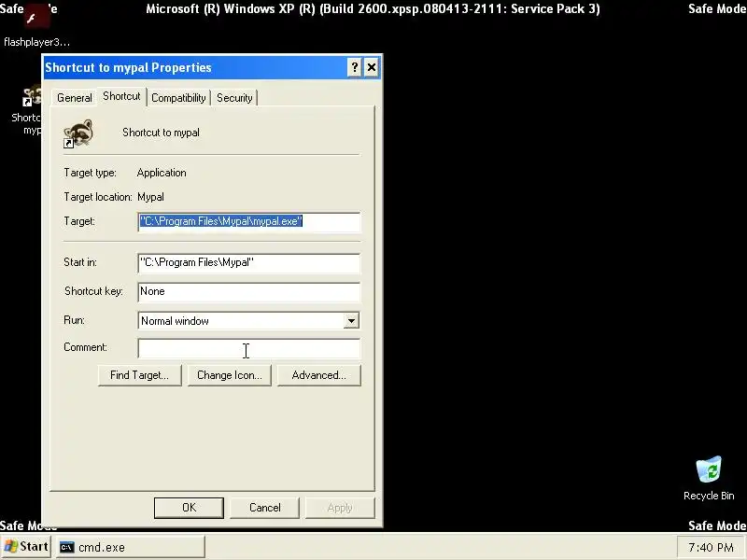Click the Comment input box

[x=248, y=348]
